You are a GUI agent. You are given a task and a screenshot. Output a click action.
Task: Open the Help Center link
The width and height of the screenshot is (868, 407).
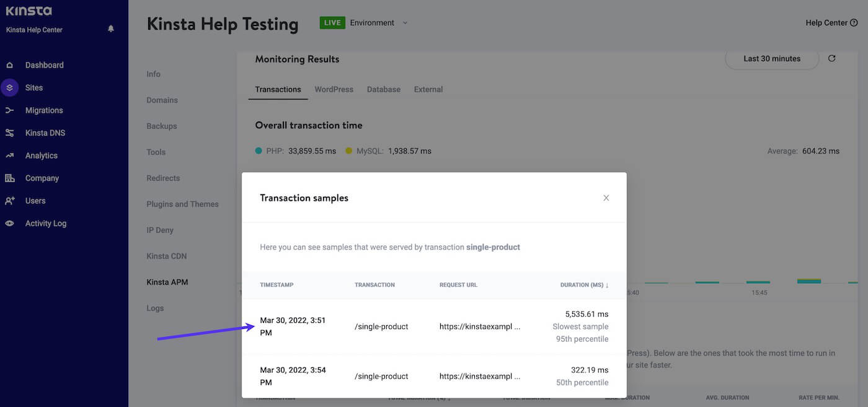click(826, 23)
